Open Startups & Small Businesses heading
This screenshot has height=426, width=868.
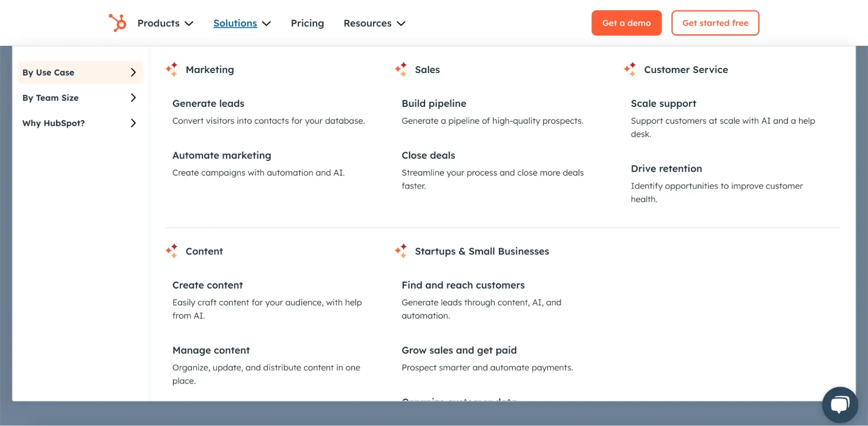coord(482,251)
